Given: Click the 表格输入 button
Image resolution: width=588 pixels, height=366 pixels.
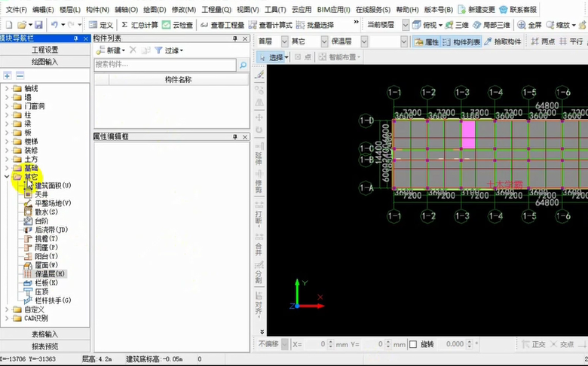Looking at the screenshot, I should [45, 334].
